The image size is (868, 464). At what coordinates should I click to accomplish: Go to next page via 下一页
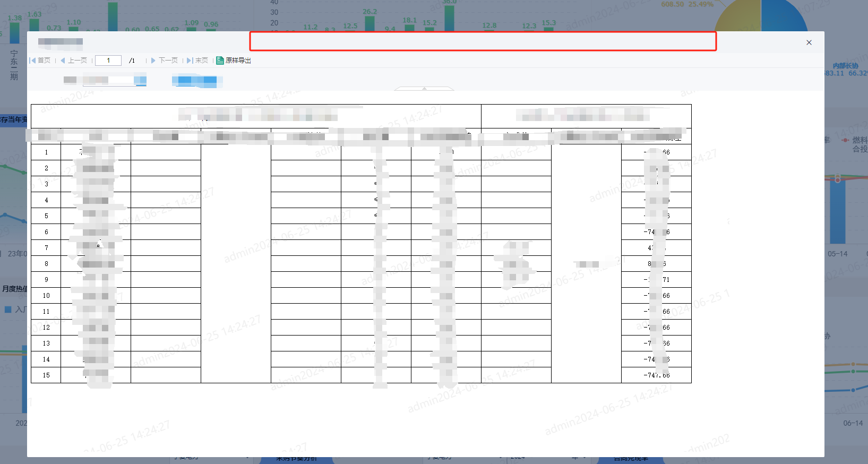coord(165,61)
